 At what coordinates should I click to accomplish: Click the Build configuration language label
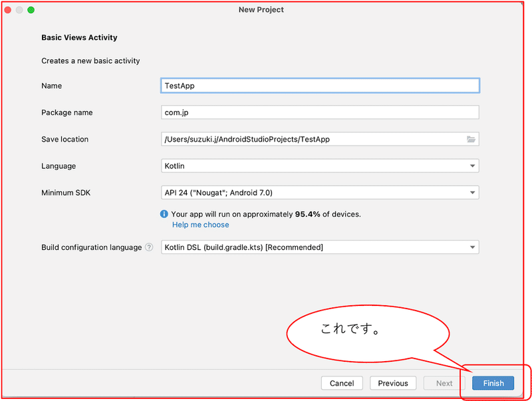click(92, 247)
